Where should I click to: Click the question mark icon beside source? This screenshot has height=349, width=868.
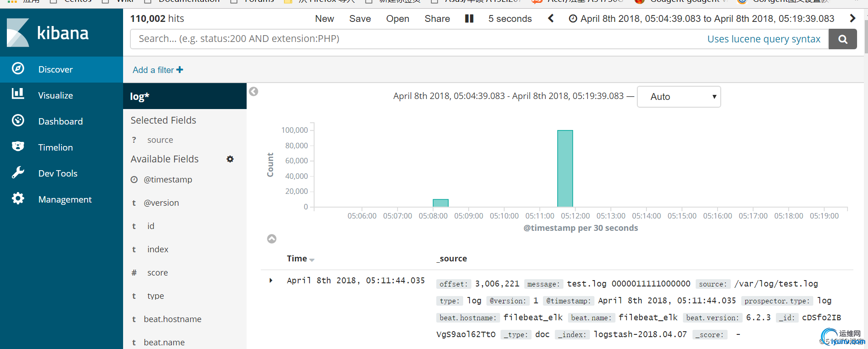point(134,140)
